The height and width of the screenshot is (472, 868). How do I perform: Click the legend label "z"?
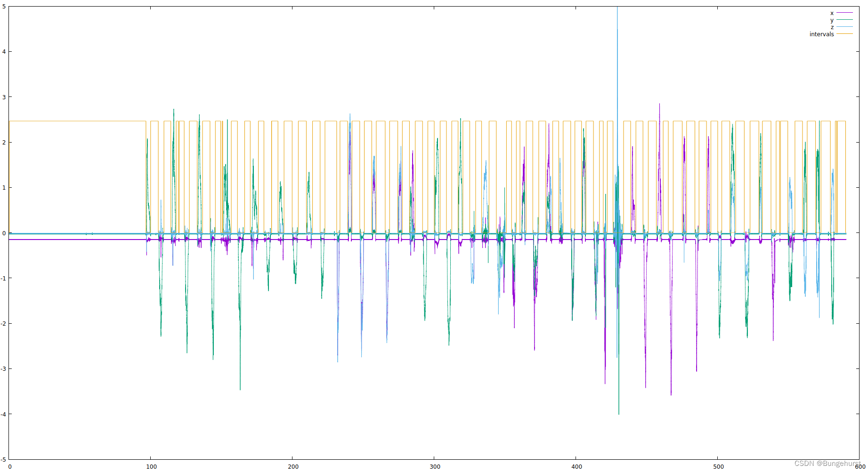tap(832, 27)
